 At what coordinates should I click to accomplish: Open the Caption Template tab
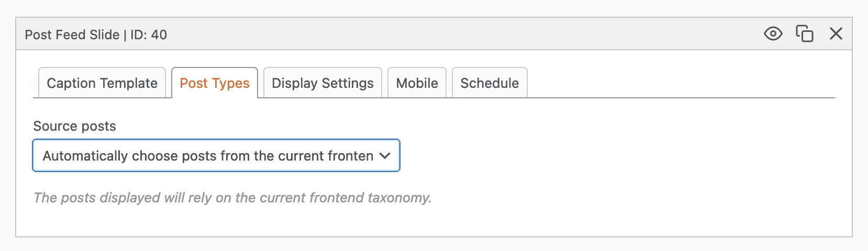coord(102,83)
